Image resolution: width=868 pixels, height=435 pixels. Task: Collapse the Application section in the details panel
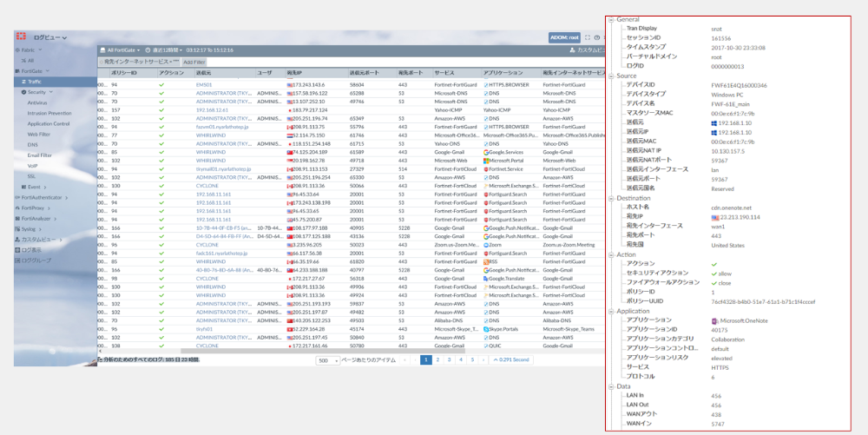[611, 311]
